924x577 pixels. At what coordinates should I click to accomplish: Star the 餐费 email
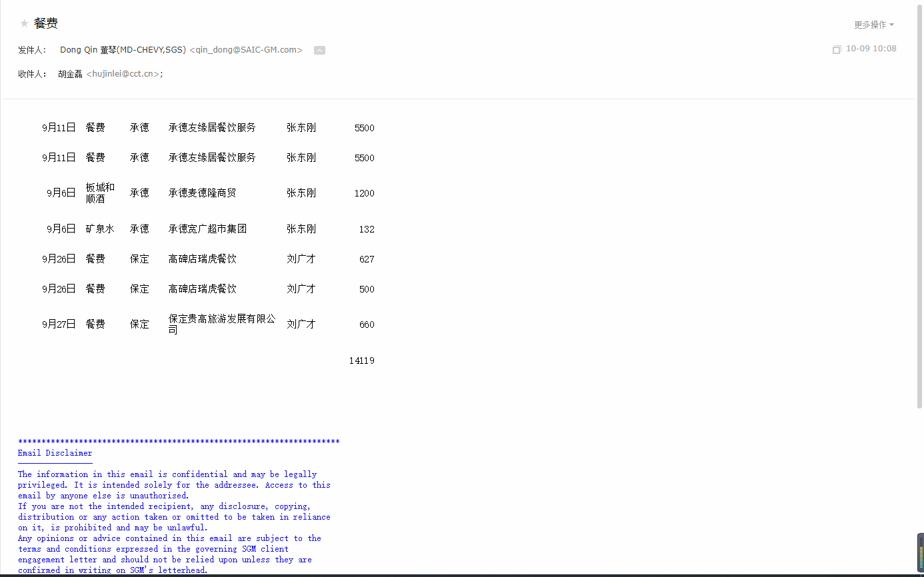tap(24, 24)
